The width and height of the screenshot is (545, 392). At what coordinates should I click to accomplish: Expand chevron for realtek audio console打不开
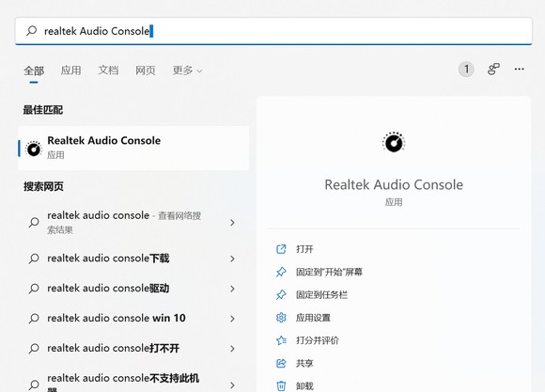(x=232, y=349)
